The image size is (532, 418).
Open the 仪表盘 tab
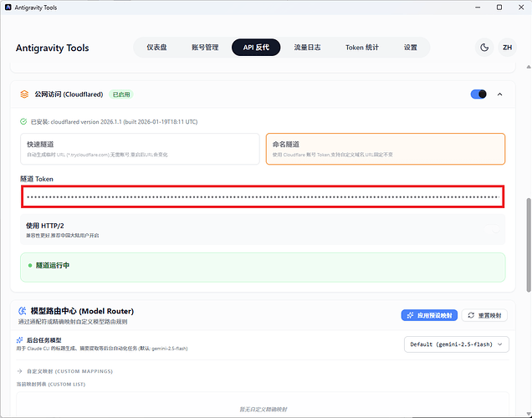[x=156, y=48]
